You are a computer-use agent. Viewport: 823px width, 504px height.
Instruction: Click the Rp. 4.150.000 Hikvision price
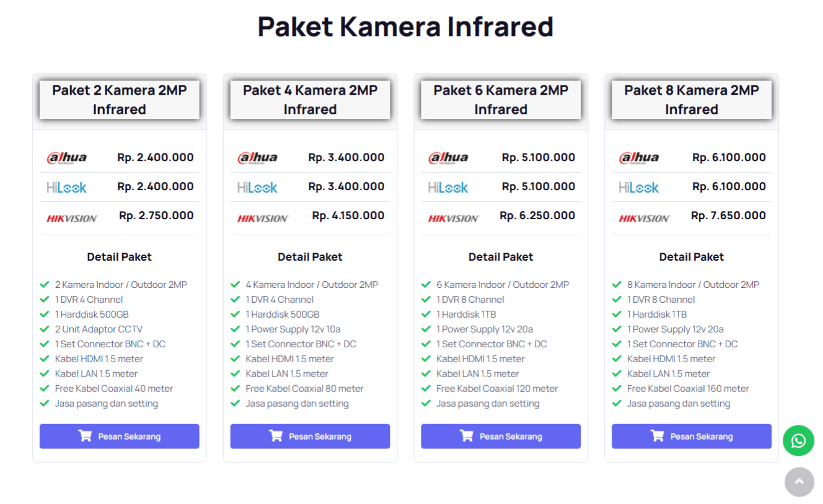(348, 215)
